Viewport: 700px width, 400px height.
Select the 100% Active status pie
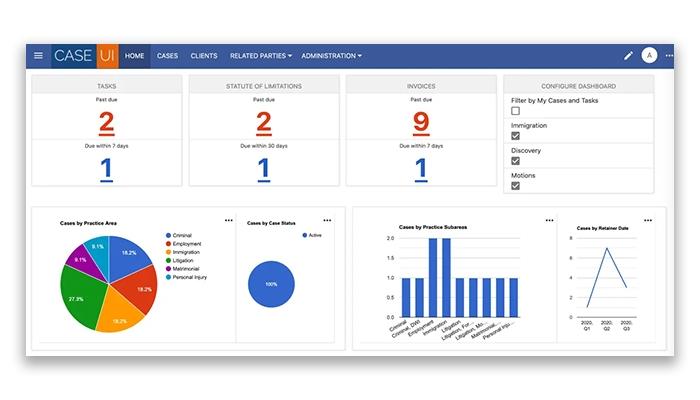pos(271,284)
